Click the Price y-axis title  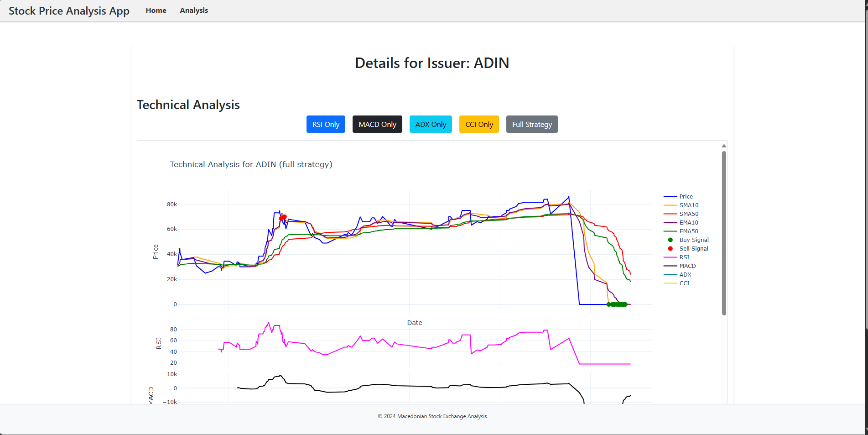pyautogui.click(x=156, y=252)
